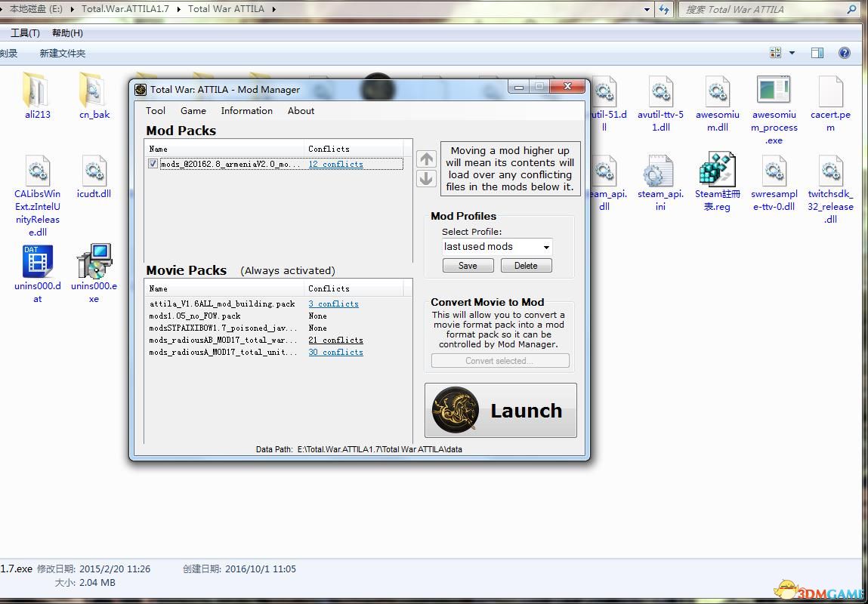Screen dimensions: 868x604
Task: Open the 30 conflicts link
Action: (335, 353)
